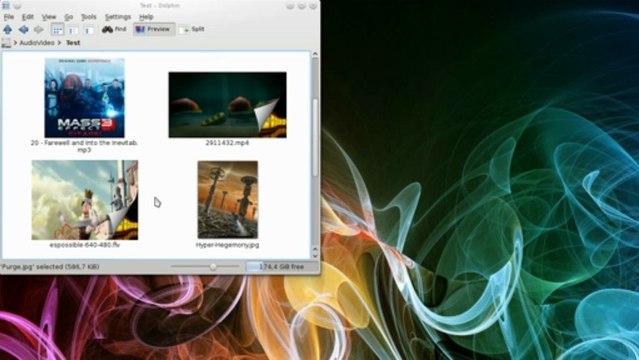Click the 2911432.mp4 file name
Viewport: 639px width, 360px height.
[227, 143]
